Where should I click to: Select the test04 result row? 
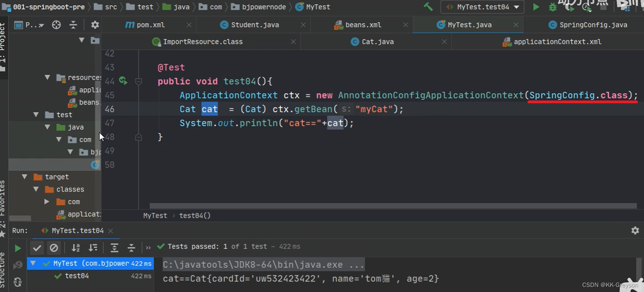(90, 276)
